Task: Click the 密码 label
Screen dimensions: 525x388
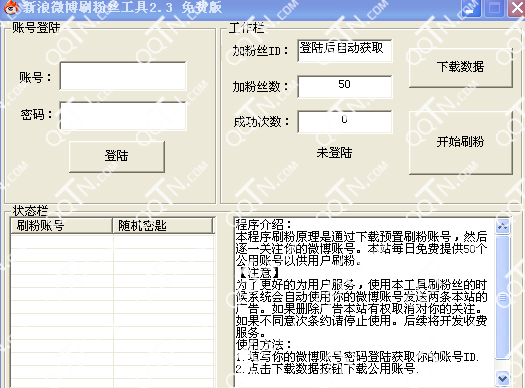Action: [x=36, y=115]
